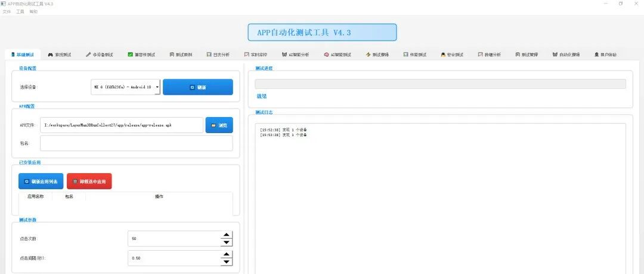Open the 日志分析 tab
This screenshot has height=274, width=644.
[x=218, y=55]
